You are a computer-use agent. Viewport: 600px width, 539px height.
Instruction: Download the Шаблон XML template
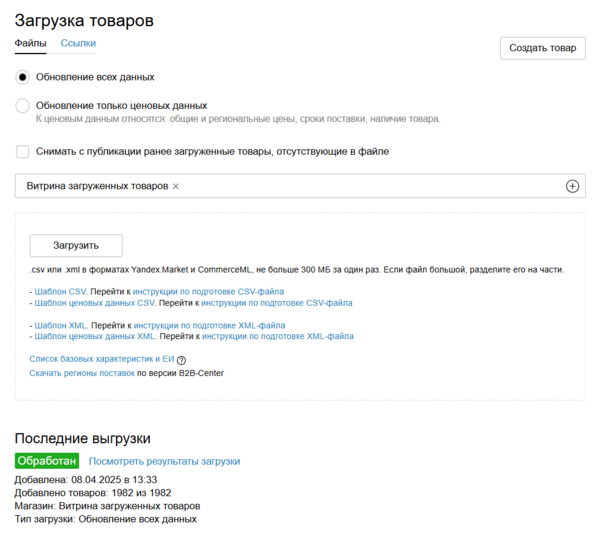pyautogui.click(x=61, y=326)
